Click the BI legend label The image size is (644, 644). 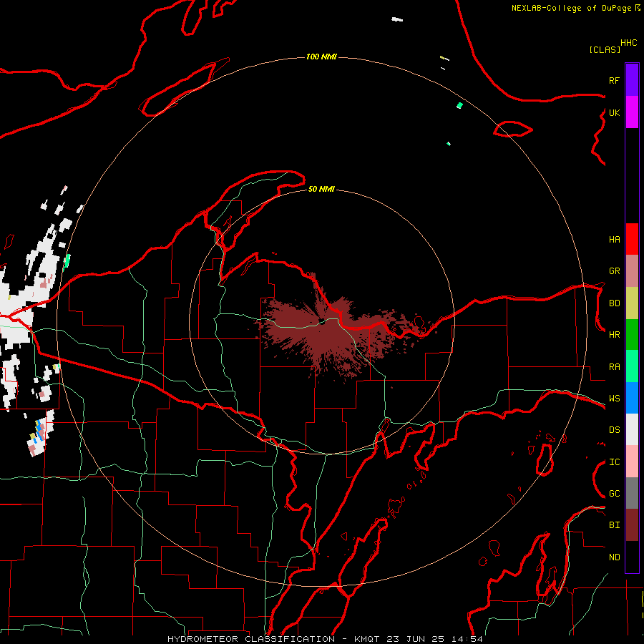pos(614,525)
